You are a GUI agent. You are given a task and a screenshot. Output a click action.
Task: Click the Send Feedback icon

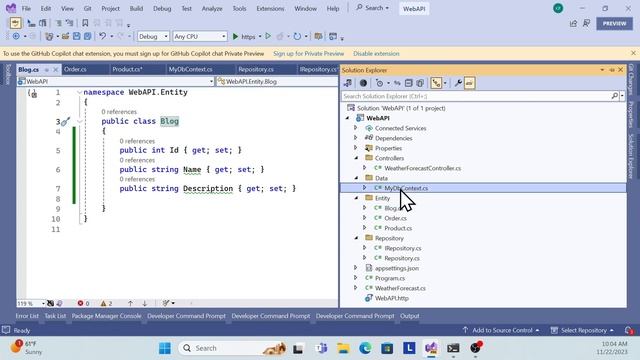tap(587, 24)
